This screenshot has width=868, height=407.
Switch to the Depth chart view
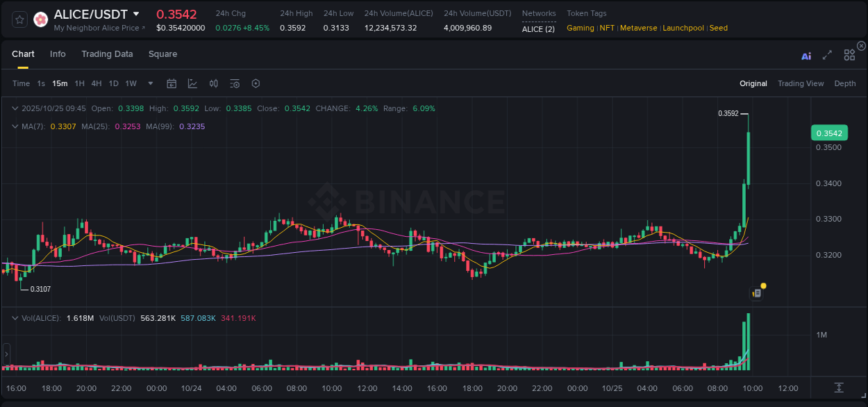coord(844,83)
